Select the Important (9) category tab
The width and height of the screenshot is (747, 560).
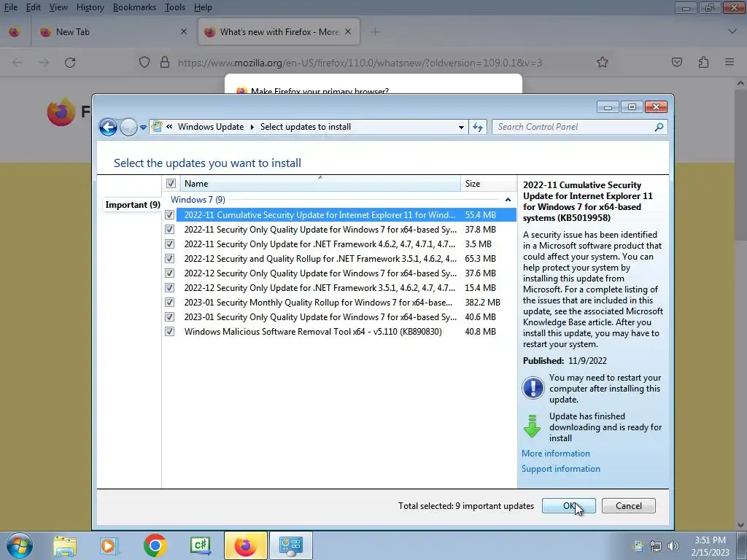coord(133,205)
